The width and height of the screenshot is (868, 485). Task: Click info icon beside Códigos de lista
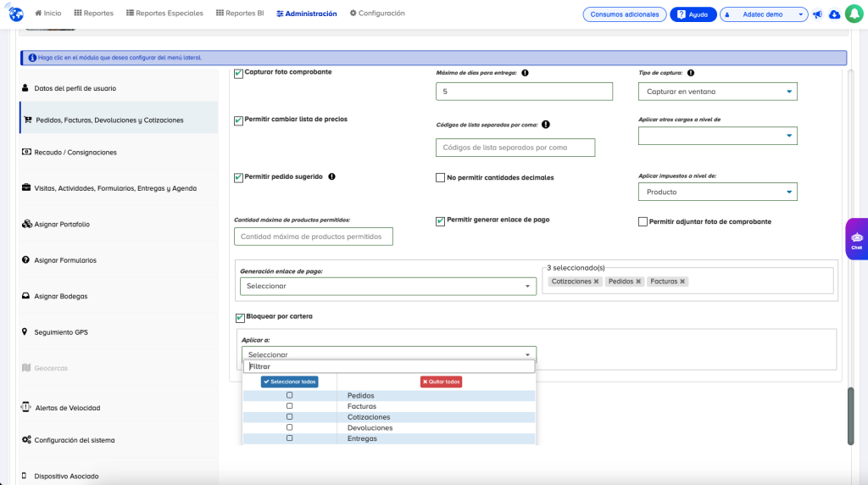tap(546, 125)
